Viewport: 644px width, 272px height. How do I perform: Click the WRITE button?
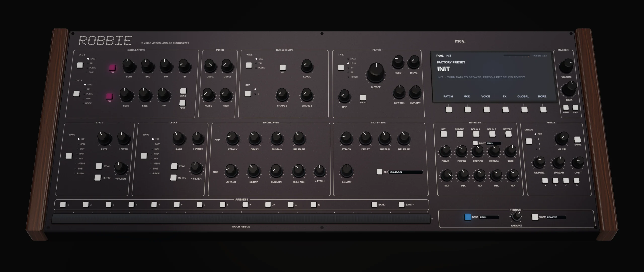566,108
